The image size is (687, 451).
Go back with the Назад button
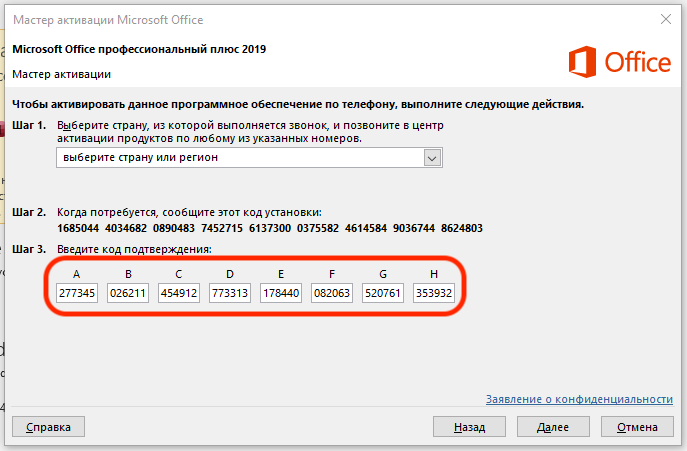(x=469, y=427)
